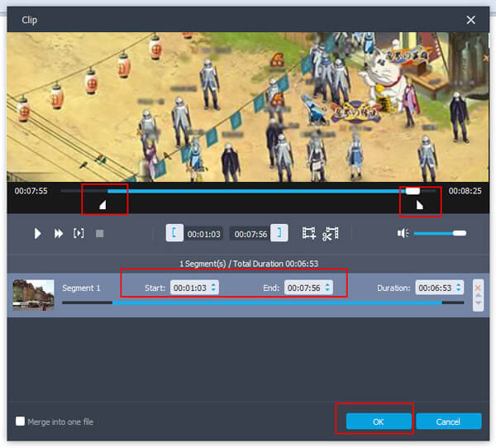496x448 pixels.
Task: Stop playback with the square button
Action: 100,233
